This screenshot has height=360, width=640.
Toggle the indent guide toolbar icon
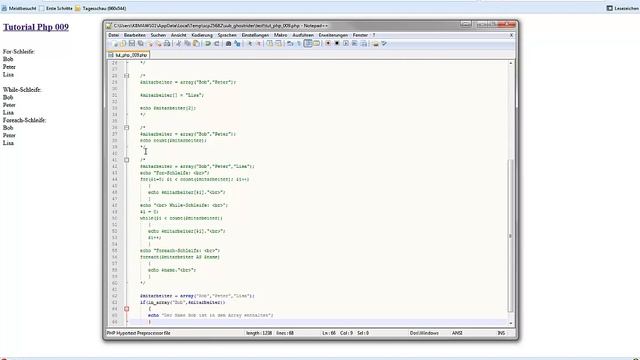[x=307, y=44]
